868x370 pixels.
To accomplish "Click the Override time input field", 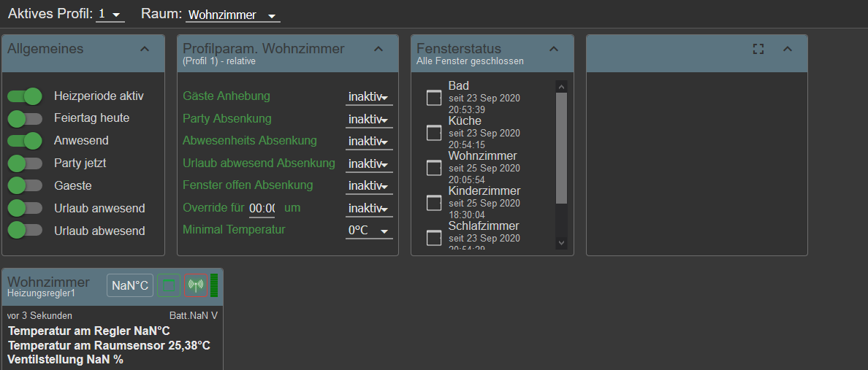I will click(x=262, y=209).
